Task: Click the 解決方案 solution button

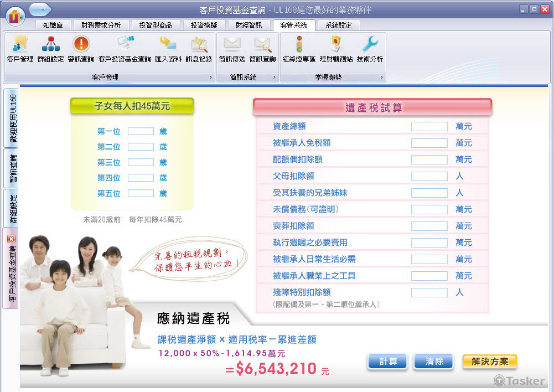Action: (489, 362)
